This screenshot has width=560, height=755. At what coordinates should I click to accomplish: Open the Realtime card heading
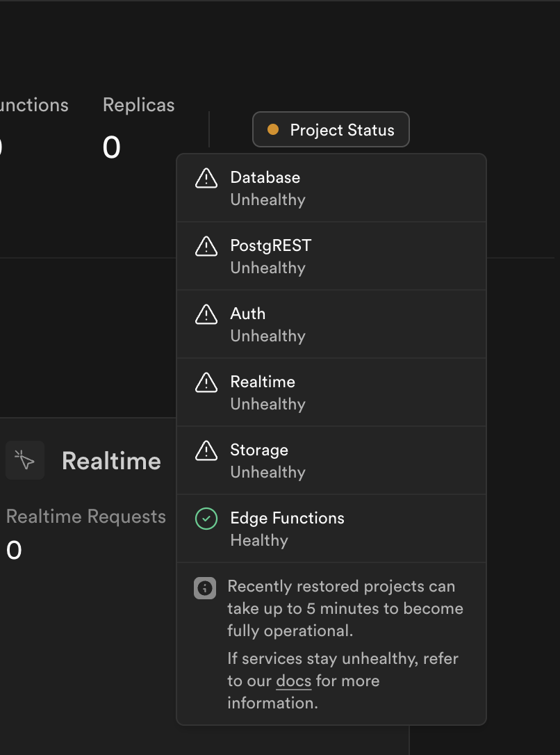coord(111,461)
